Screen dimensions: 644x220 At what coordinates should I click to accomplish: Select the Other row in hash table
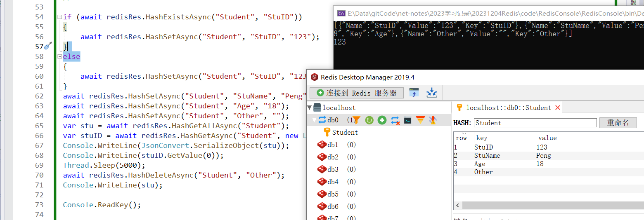click(549, 172)
